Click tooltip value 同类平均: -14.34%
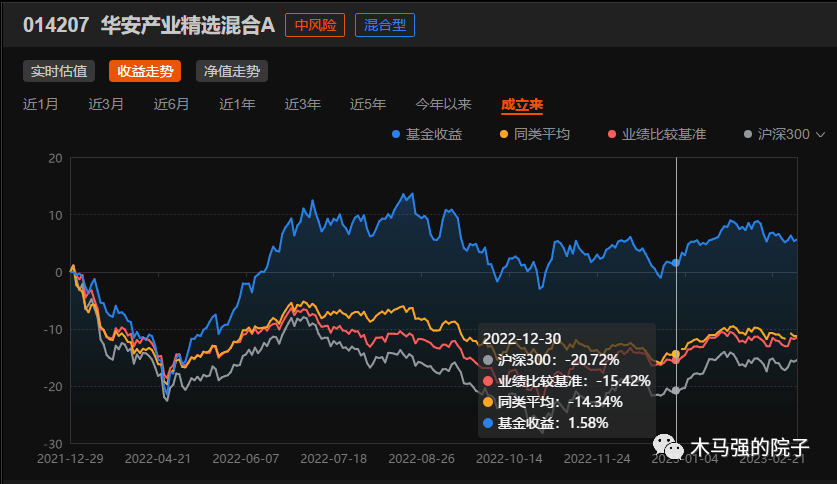 pos(552,402)
